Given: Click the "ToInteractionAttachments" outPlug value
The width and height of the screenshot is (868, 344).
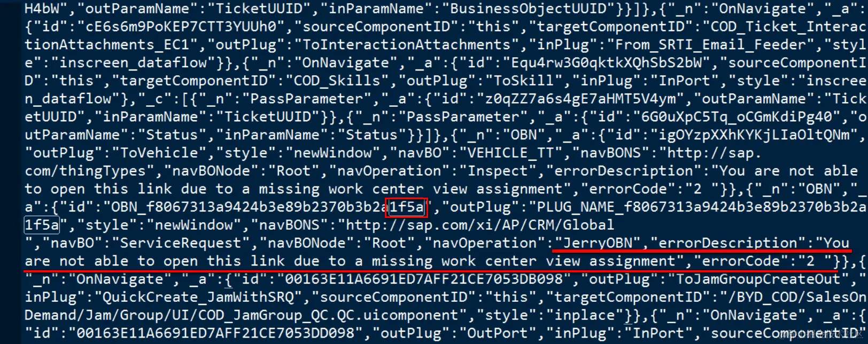Looking at the screenshot, I should pyautogui.click(x=397, y=45).
